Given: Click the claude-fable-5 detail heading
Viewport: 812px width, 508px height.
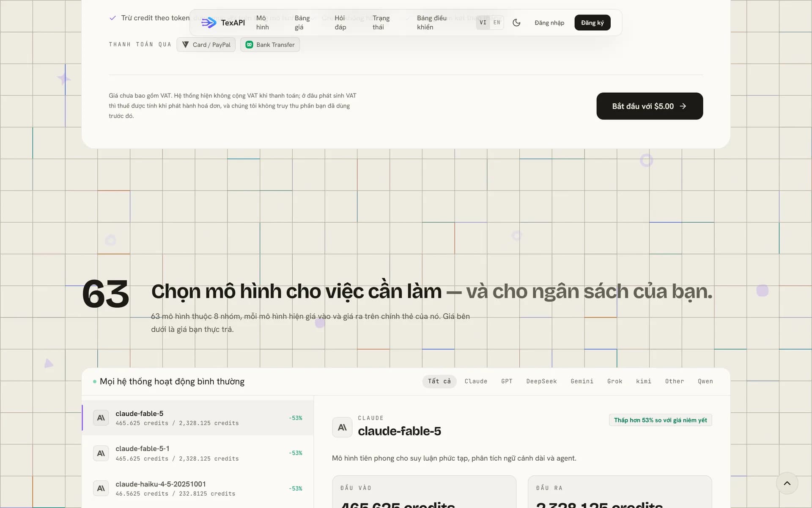Looking at the screenshot, I should coord(399,431).
